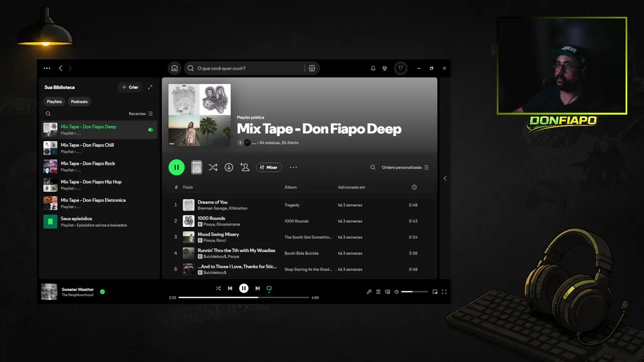This screenshot has height=362, width=644.
Task: Navigate back with the left arrow
Action: [60, 68]
